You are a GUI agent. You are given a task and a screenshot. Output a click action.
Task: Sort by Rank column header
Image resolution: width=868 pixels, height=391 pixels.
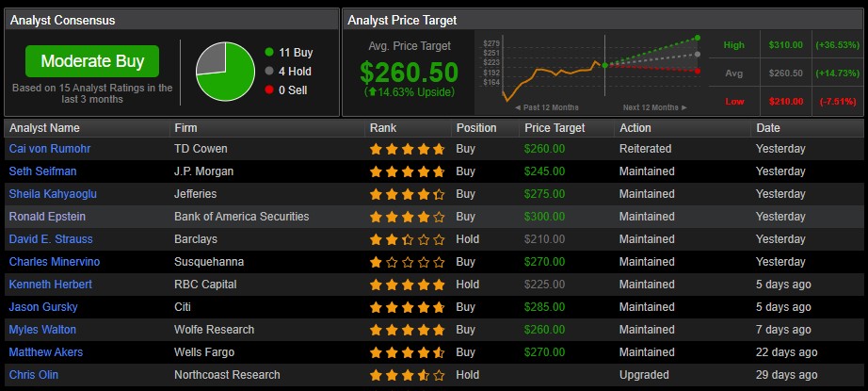[x=383, y=128]
